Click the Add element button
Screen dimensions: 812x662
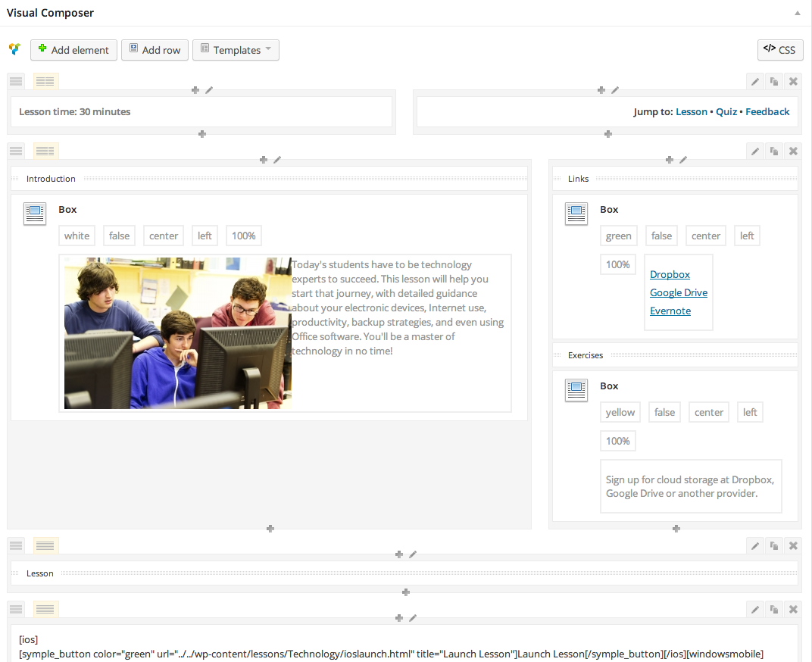coord(73,50)
